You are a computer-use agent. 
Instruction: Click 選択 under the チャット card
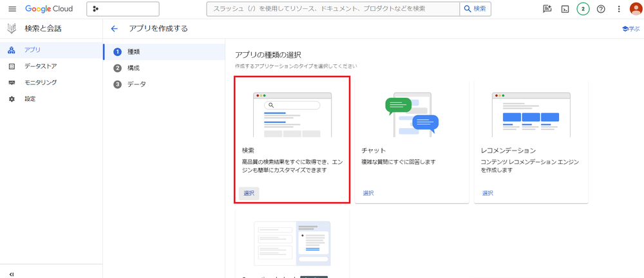click(368, 193)
